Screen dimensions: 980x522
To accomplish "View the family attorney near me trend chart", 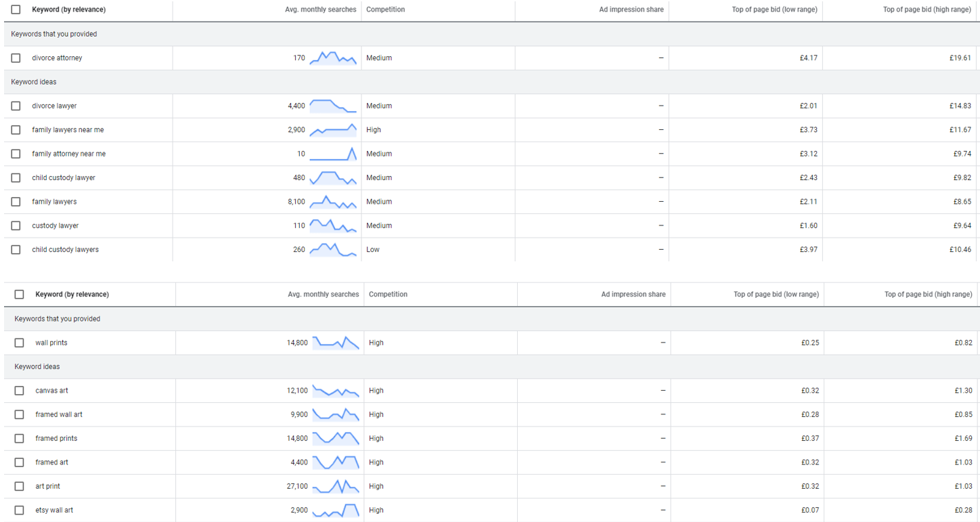I will pos(333,154).
